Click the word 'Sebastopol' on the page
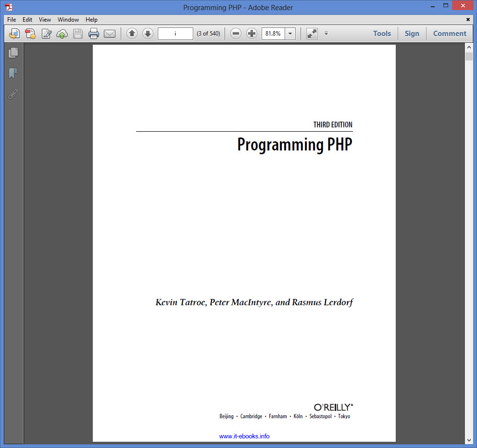477x448 pixels. pyautogui.click(x=320, y=416)
